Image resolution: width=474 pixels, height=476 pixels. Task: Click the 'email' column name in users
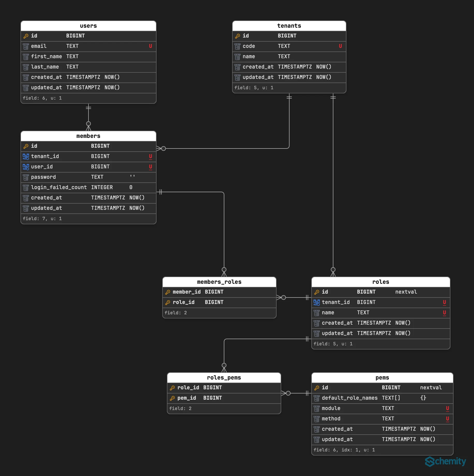(39, 46)
